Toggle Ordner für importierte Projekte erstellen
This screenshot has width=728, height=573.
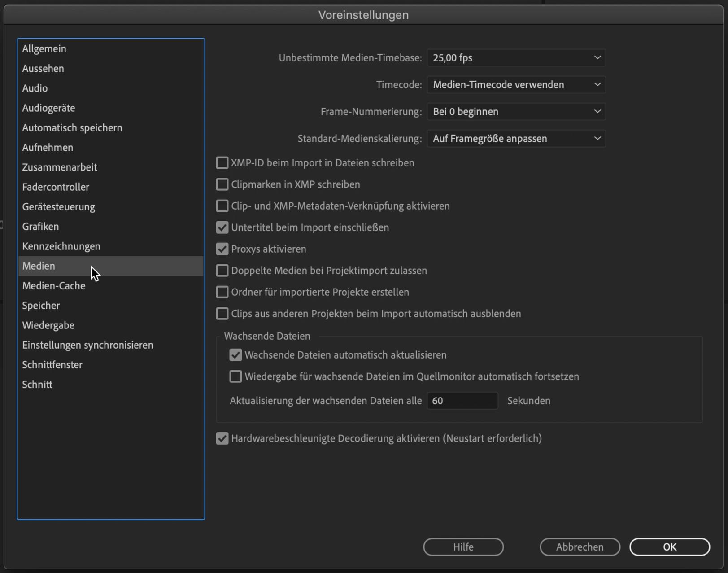pos(222,292)
